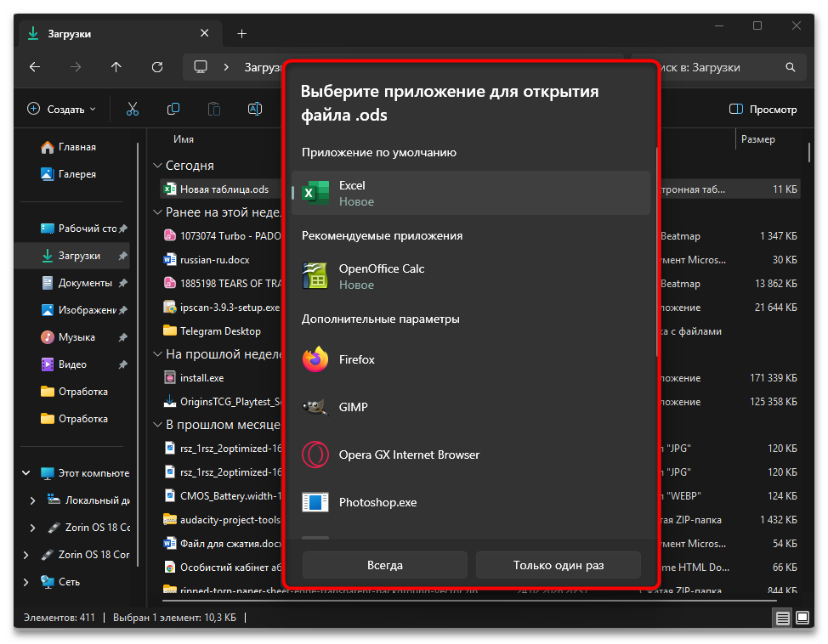
Task: Select Photoshop.exe from the list
Action: tap(470, 502)
